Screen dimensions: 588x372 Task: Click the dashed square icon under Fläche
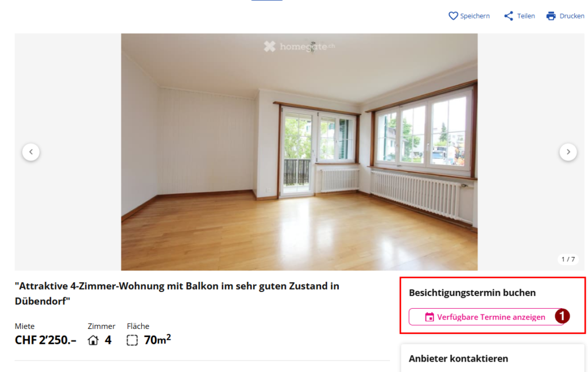tap(132, 340)
